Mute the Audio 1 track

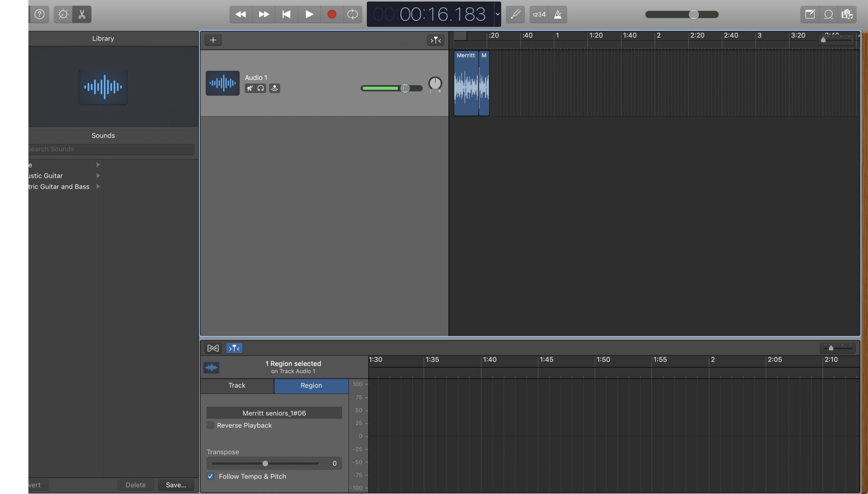coord(250,88)
